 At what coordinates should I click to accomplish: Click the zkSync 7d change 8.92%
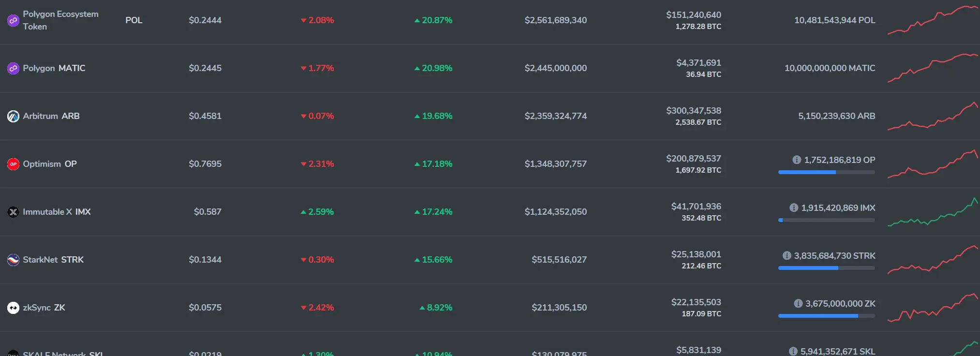pyautogui.click(x=436, y=308)
